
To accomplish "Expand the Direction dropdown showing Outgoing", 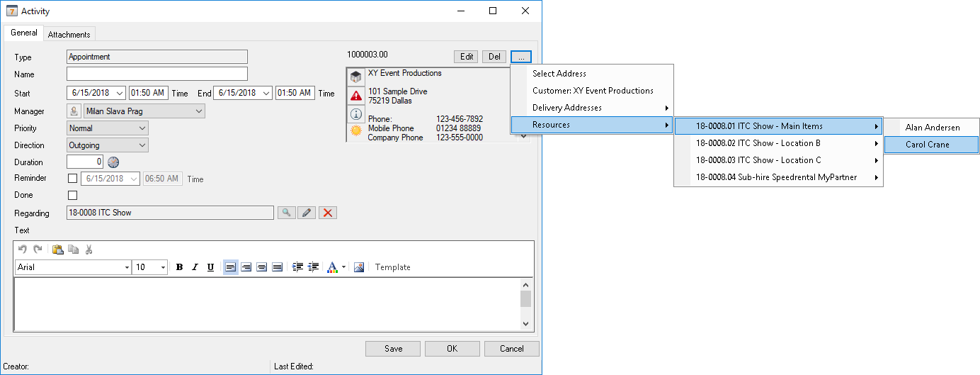I will pos(107,145).
